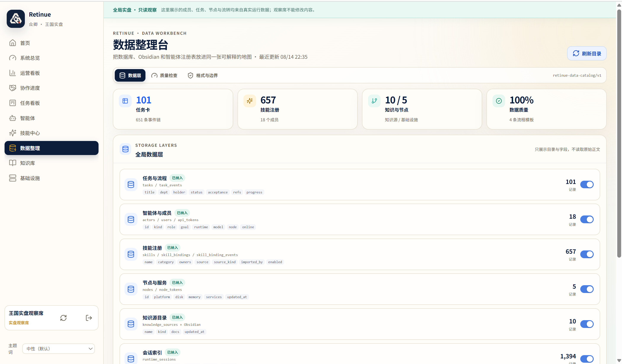Click database icon of 智能体与成员 row
622x364 pixels.
click(x=131, y=219)
